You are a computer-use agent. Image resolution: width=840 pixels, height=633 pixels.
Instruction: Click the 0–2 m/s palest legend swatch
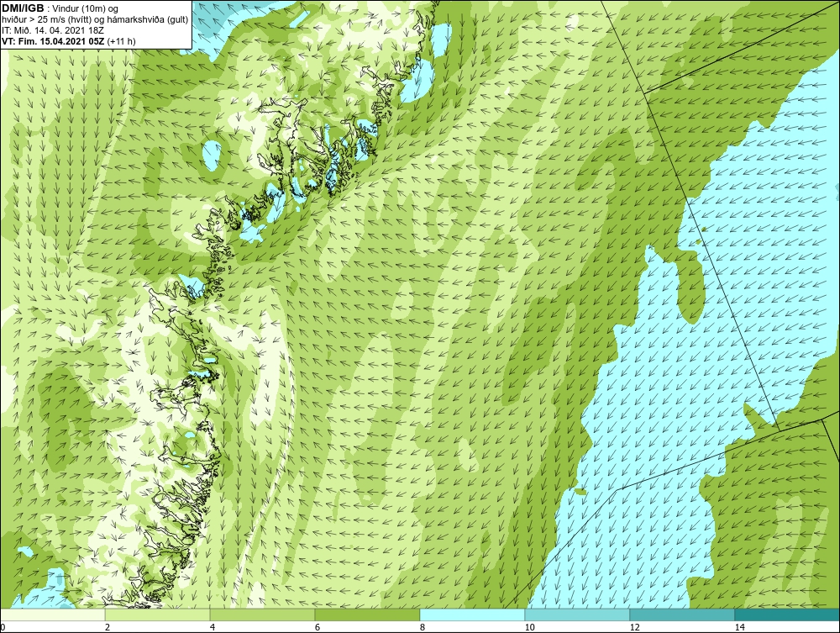tap(52, 615)
